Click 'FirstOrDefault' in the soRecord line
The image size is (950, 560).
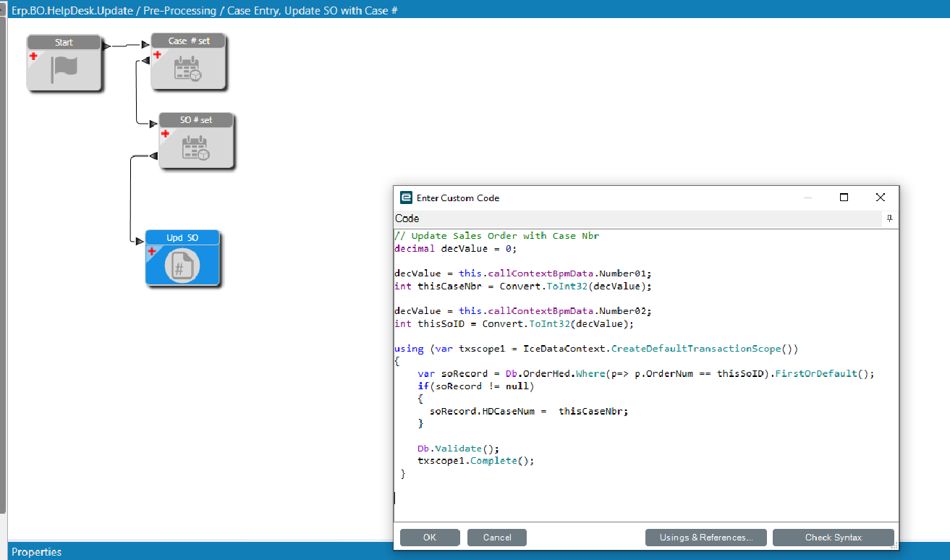pyautogui.click(x=816, y=374)
